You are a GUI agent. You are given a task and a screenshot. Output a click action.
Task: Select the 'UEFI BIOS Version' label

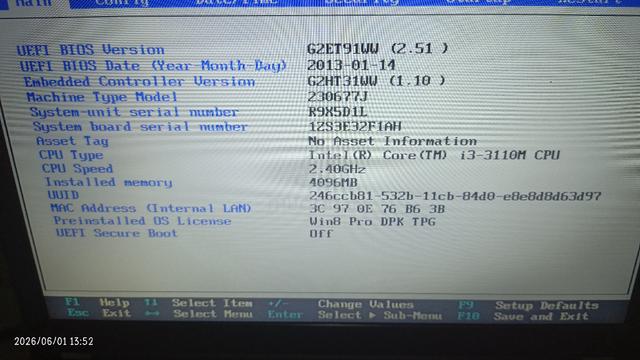(x=91, y=50)
